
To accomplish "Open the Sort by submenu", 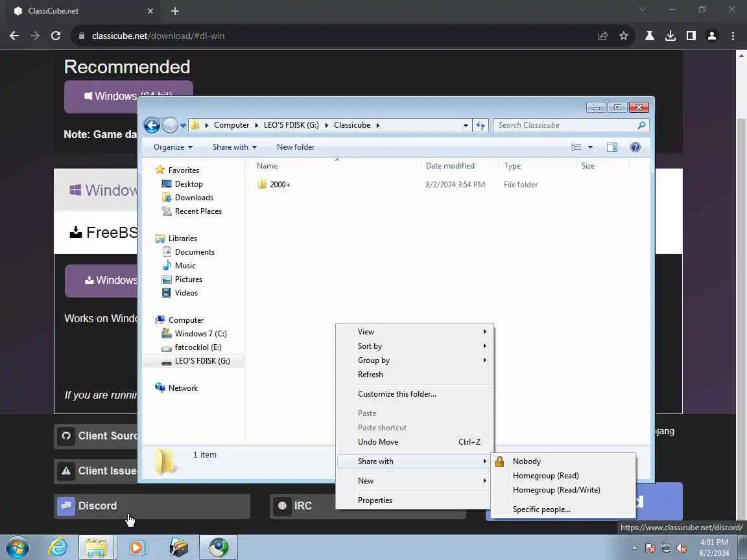I will (x=414, y=346).
